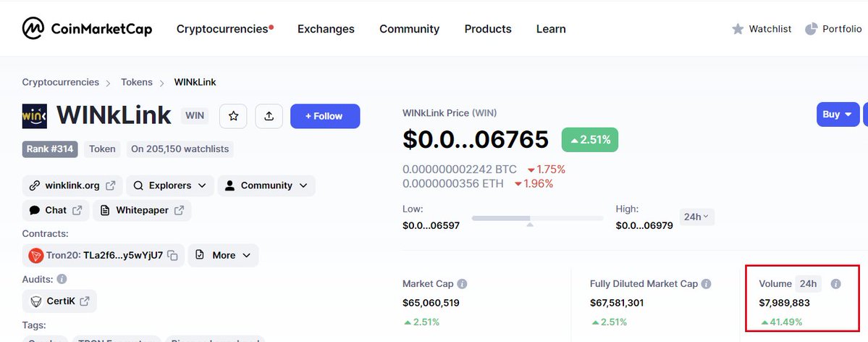
Task: Go to Tokens breadcrumb
Action: click(x=137, y=82)
